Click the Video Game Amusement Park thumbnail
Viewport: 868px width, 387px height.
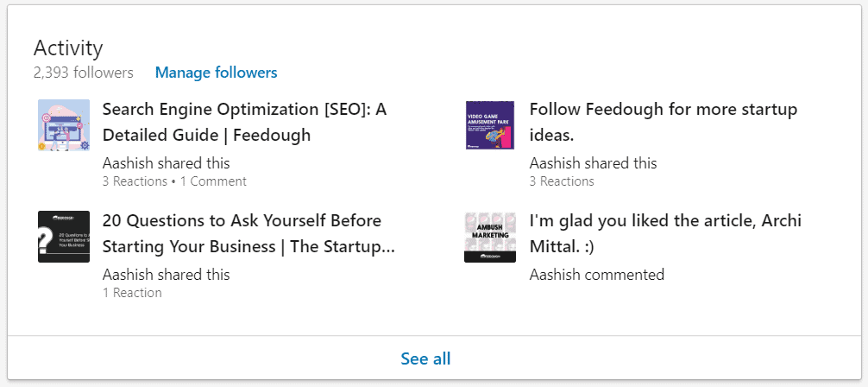click(x=490, y=125)
